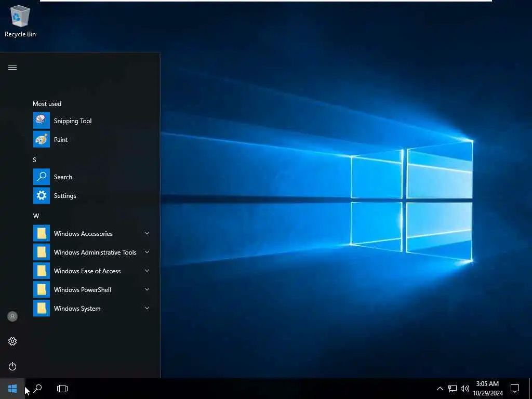
Task: Click the Windows Start button
Action: [x=12, y=389]
